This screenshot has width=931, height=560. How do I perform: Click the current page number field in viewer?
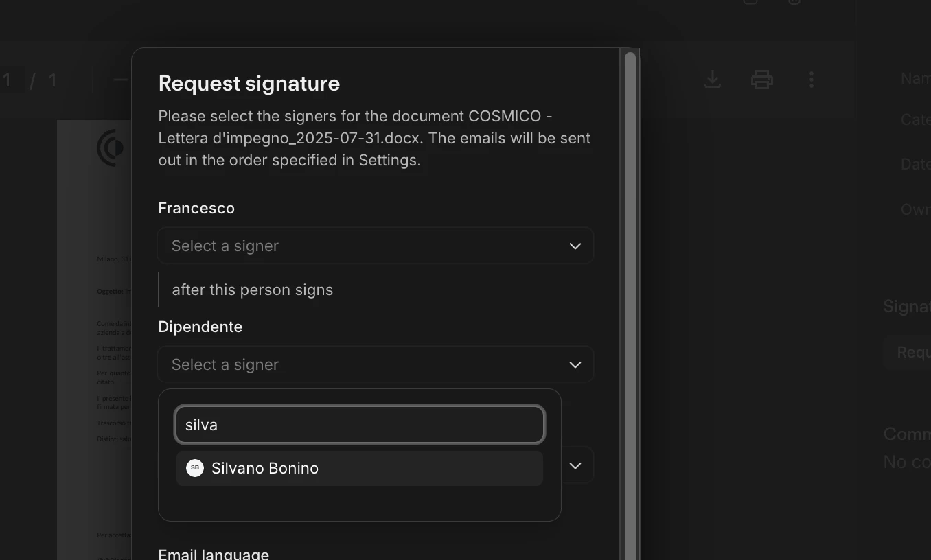[x=10, y=80]
